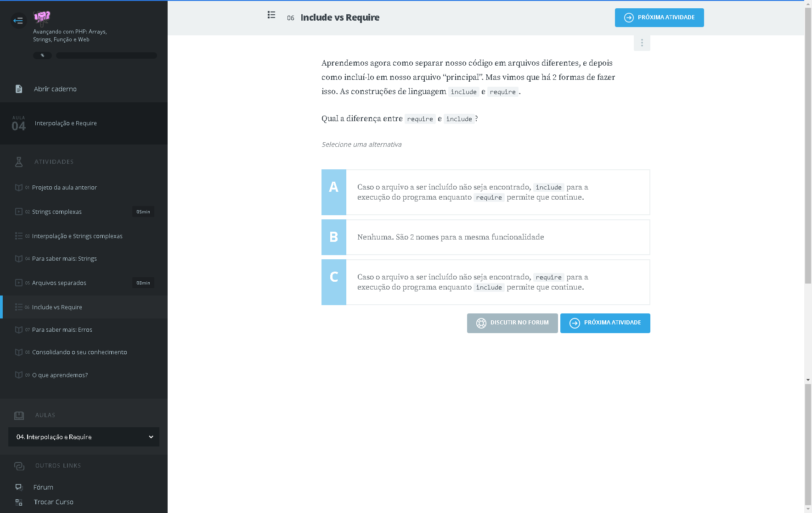Click the Fórum chat icon

(19, 487)
